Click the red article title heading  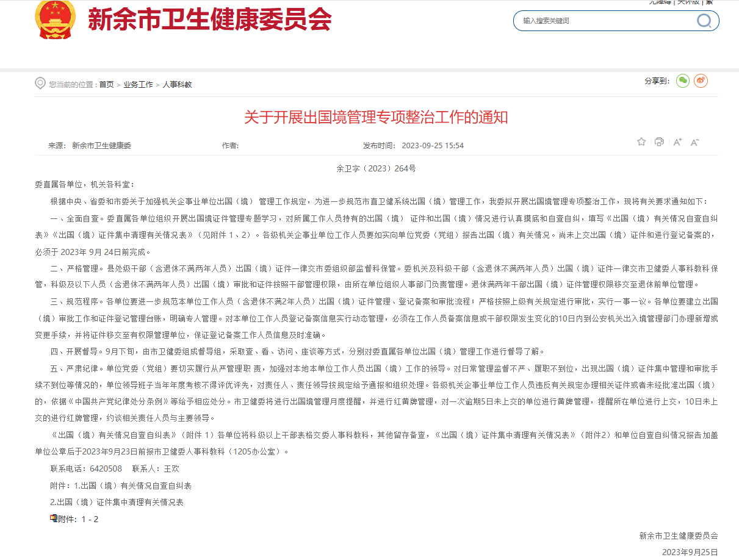click(x=376, y=117)
